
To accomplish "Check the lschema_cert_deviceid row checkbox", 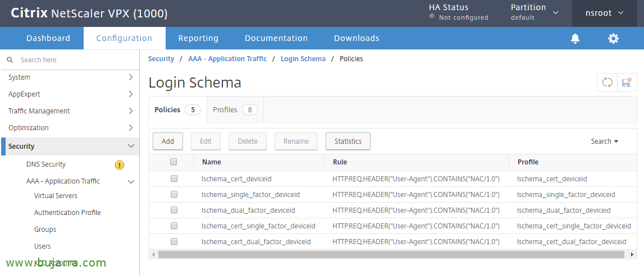I will [174, 178].
